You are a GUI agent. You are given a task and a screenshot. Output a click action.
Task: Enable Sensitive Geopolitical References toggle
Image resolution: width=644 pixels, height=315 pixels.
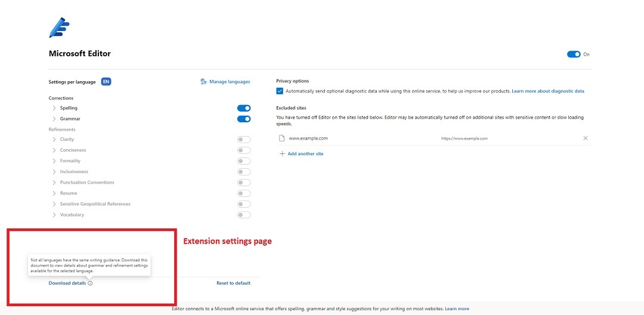[x=244, y=204]
